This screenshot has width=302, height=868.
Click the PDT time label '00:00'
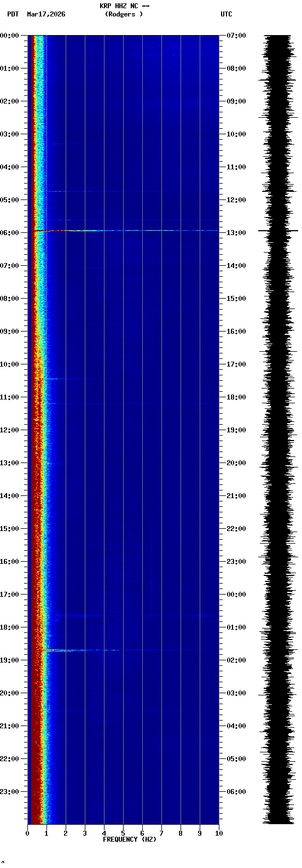click(9, 36)
